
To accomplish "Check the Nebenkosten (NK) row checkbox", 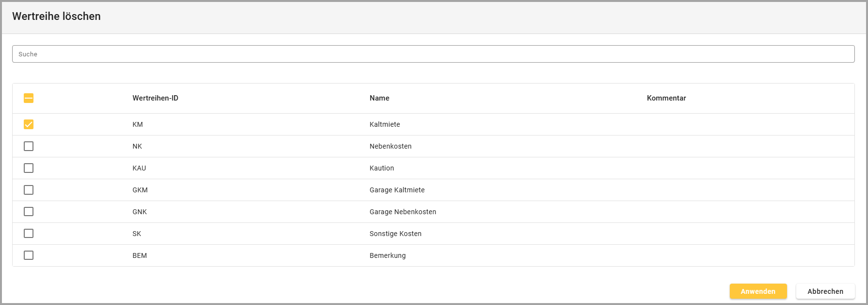I will pos(29,146).
